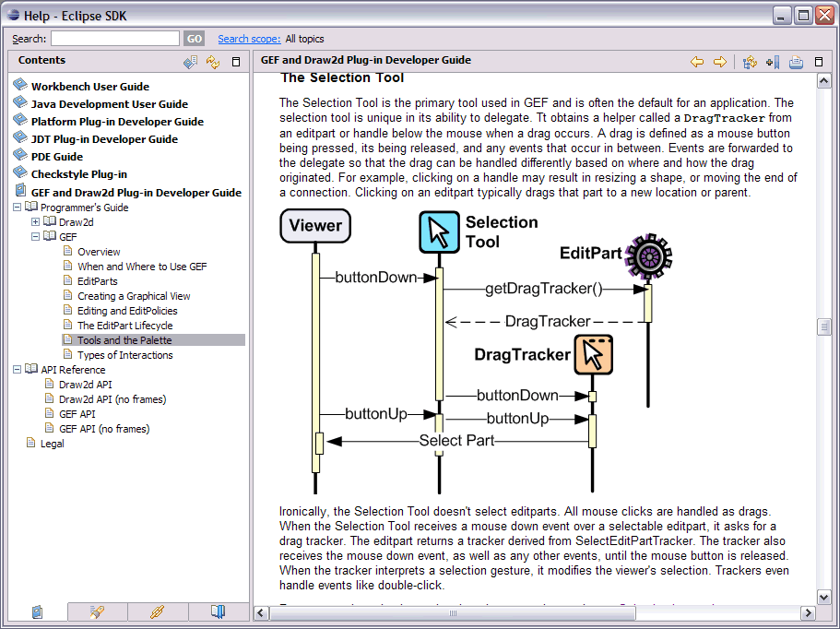
Task: Click the content pane's horizontal scrollbar thumb
Action: coord(453,613)
